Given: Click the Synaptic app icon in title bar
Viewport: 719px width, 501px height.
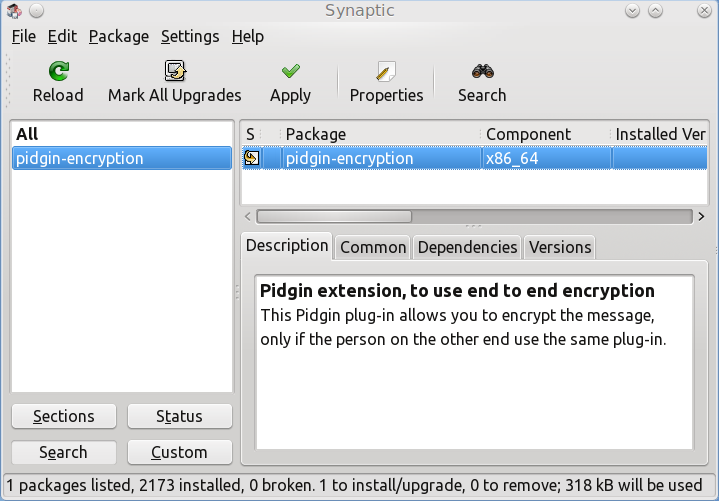Looking at the screenshot, I should tap(14, 11).
